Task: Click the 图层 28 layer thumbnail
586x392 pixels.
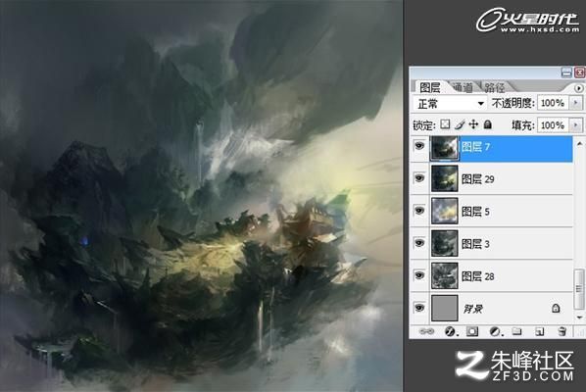Action: point(445,275)
